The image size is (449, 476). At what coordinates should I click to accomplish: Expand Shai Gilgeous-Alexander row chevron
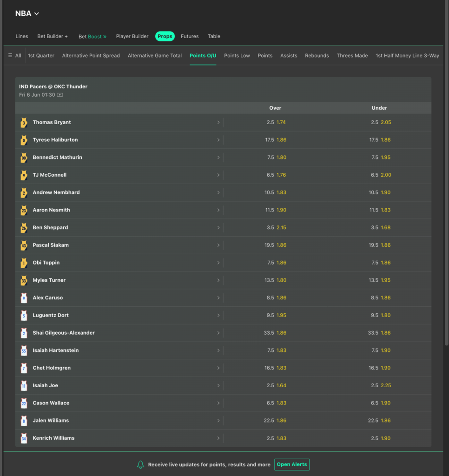point(218,333)
